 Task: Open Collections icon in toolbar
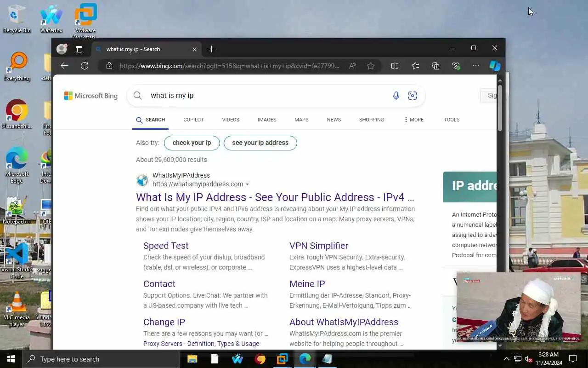435,66
